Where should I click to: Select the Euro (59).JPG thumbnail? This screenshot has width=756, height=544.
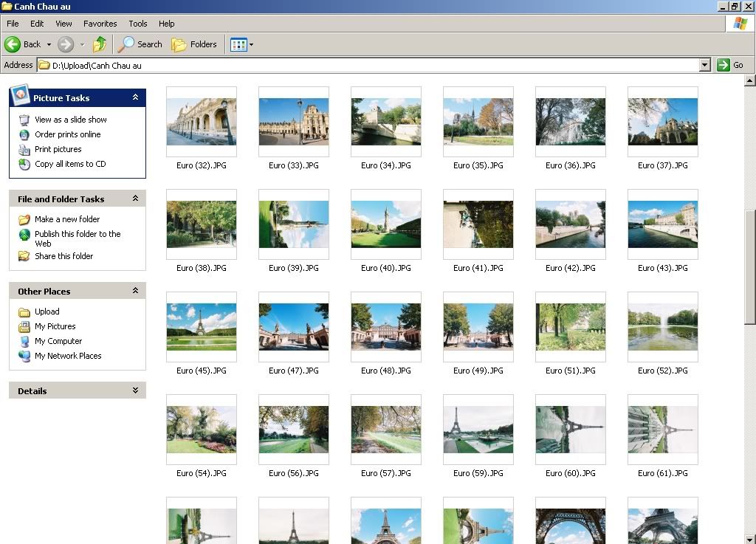(x=478, y=430)
